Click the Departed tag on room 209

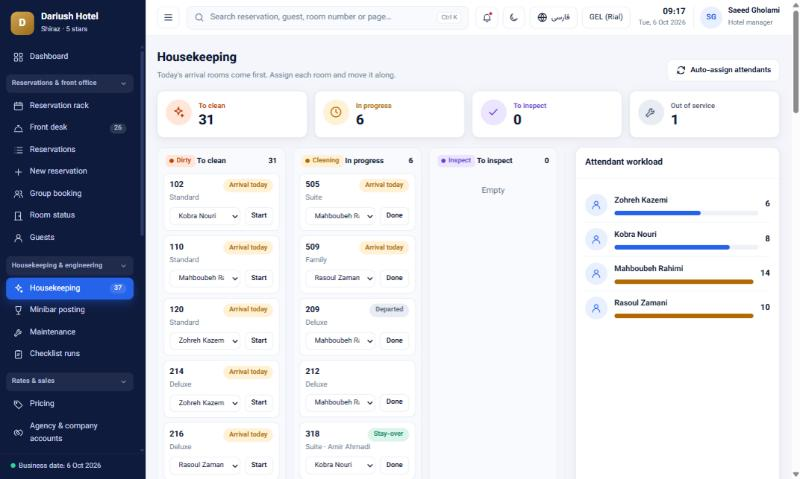tap(389, 310)
